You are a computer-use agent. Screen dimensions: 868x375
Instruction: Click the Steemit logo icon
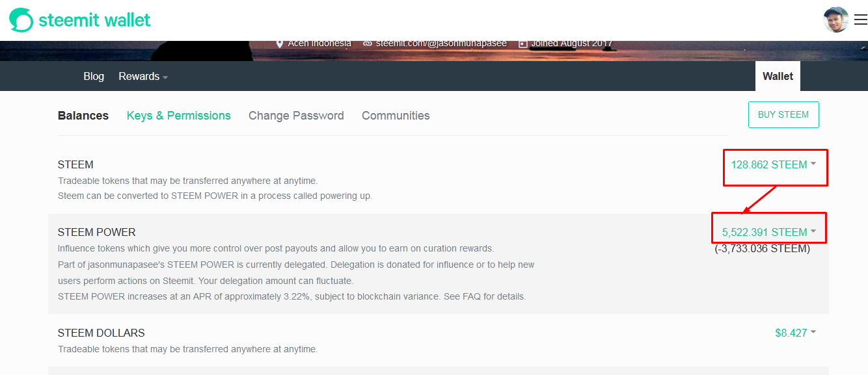(x=21, y=20)
